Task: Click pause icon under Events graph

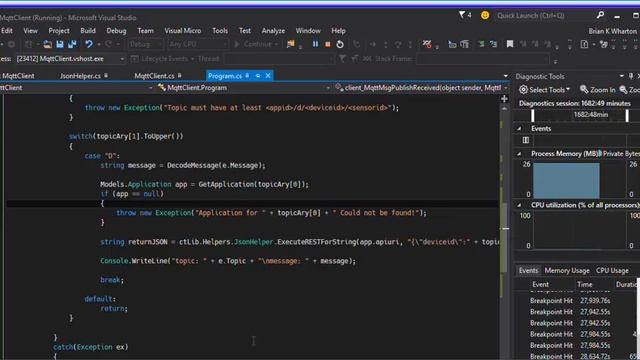Action: pyautogui.click(x=525, y=140)
